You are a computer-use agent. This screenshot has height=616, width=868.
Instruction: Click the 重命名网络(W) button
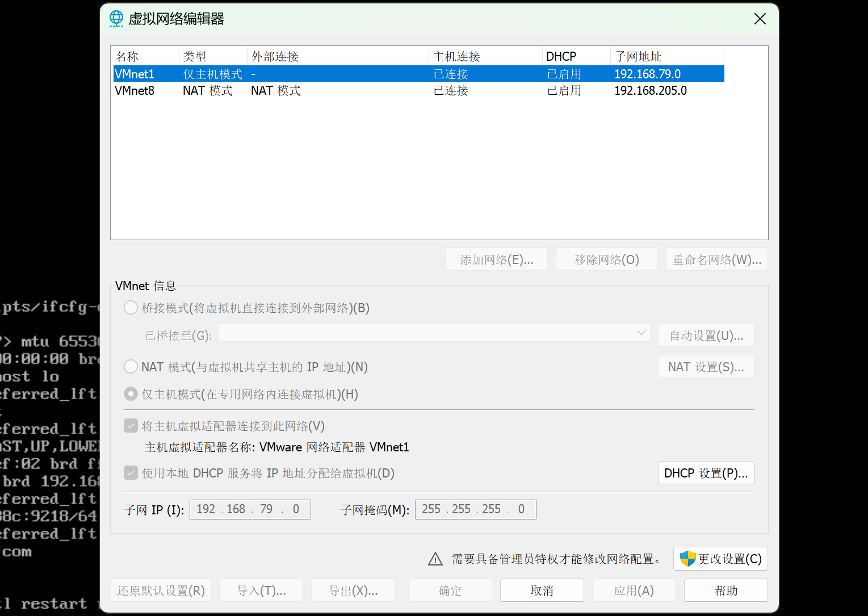716,259
